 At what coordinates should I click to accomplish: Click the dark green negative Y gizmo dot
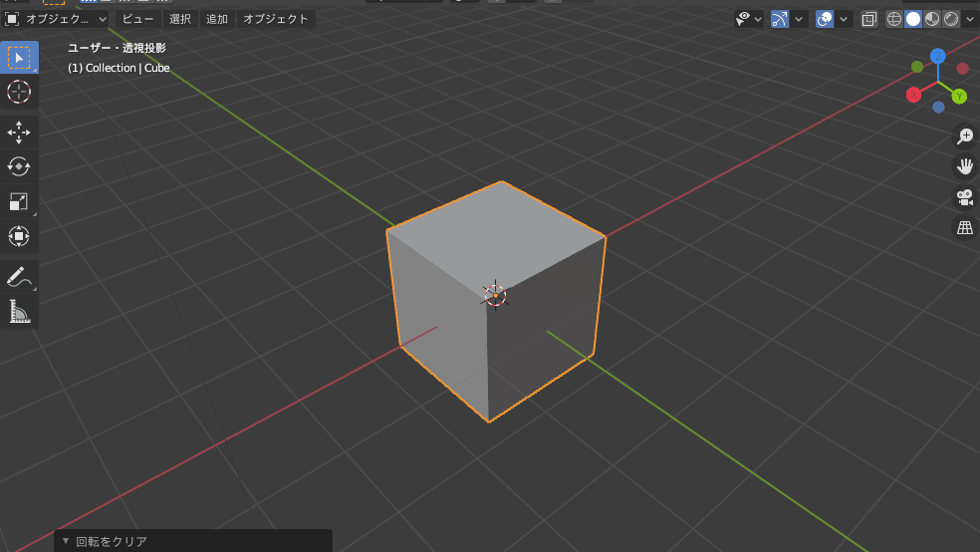(x=917, y=67)
